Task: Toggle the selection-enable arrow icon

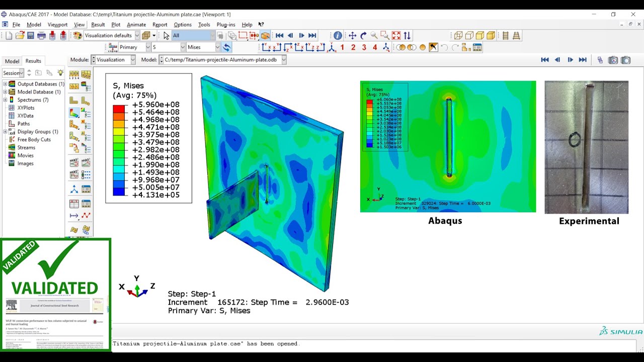Action: 166,35
